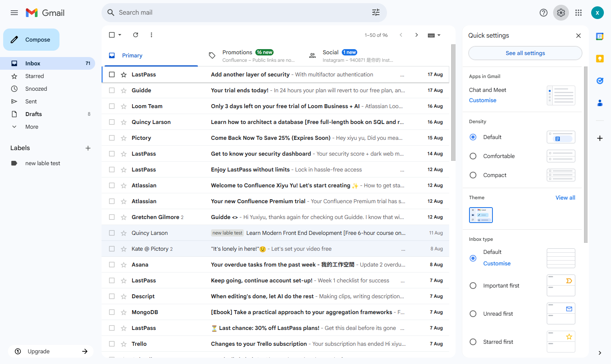The image size is (611, 364).
Task: Open the Snoozed folder
Action: (x=48, y=89)
